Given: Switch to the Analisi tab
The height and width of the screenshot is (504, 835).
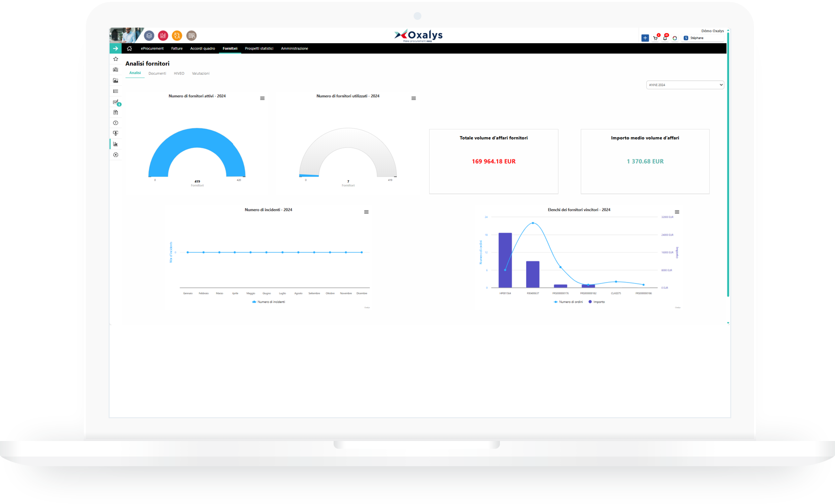Looking at the screenshot, I should (x=135, y=73).
